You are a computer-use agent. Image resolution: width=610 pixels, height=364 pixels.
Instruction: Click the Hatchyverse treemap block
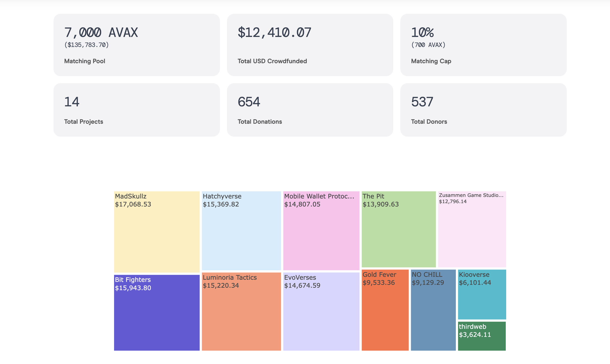(241, 231)
